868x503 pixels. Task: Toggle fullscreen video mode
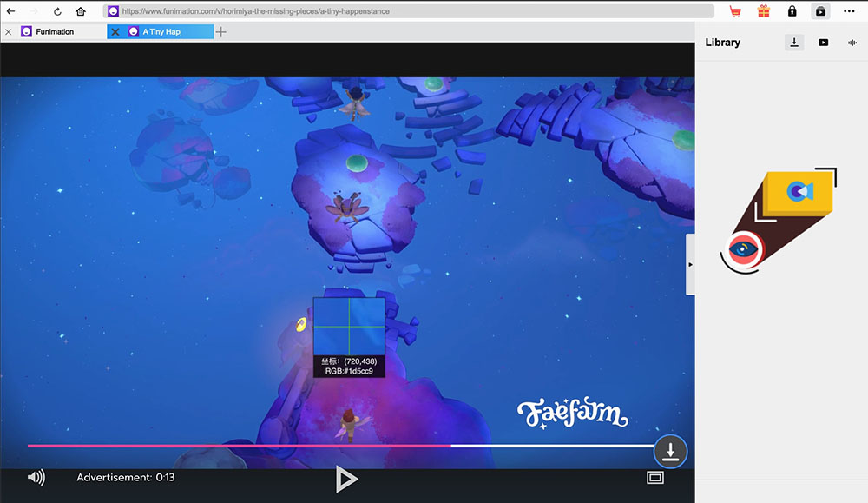click(654, 477)
